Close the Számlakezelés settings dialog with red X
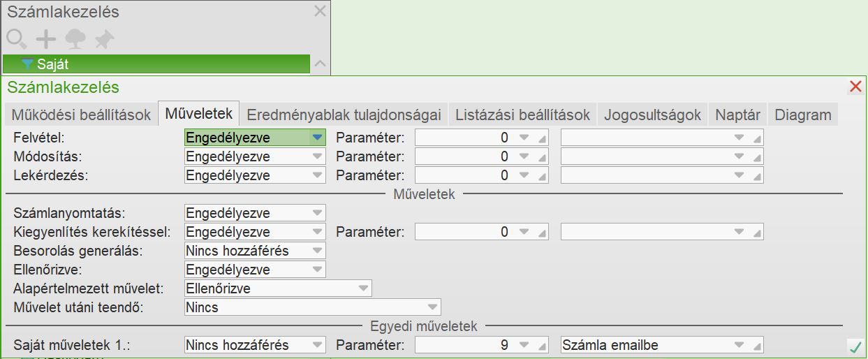 click(855, 87)
